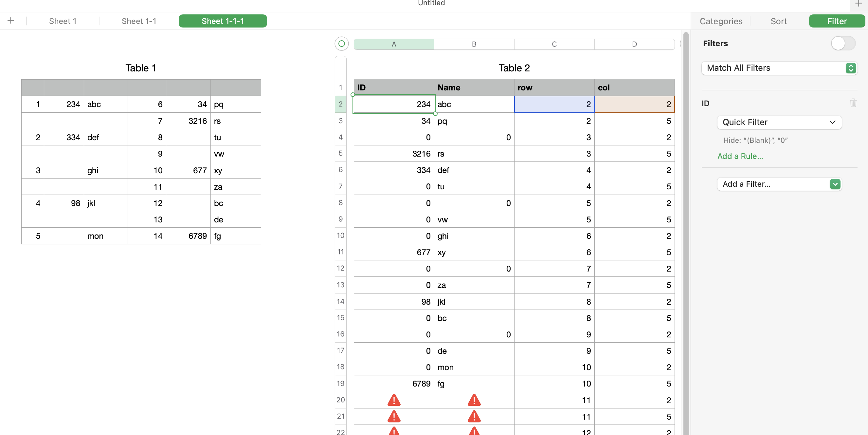Click red warning icon in row 20 ID column
Image resolution: width=868 pixels, height=435 pixels.
pos(393,400)
